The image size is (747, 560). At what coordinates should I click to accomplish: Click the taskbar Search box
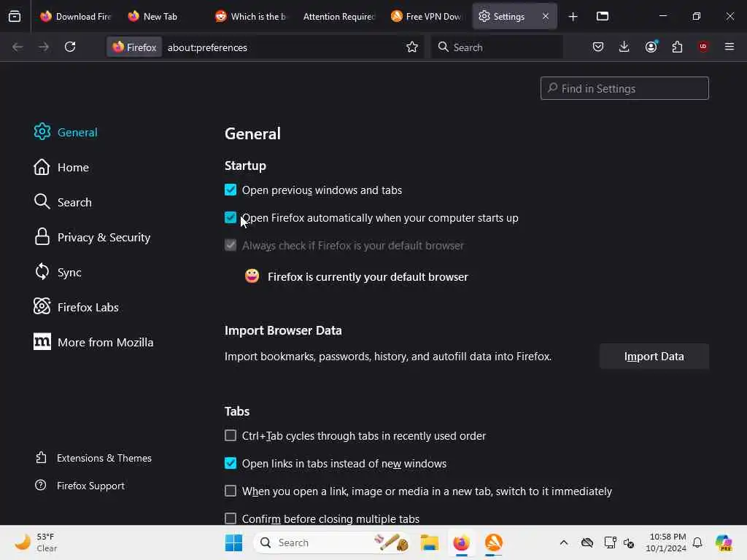pos(332,542)
